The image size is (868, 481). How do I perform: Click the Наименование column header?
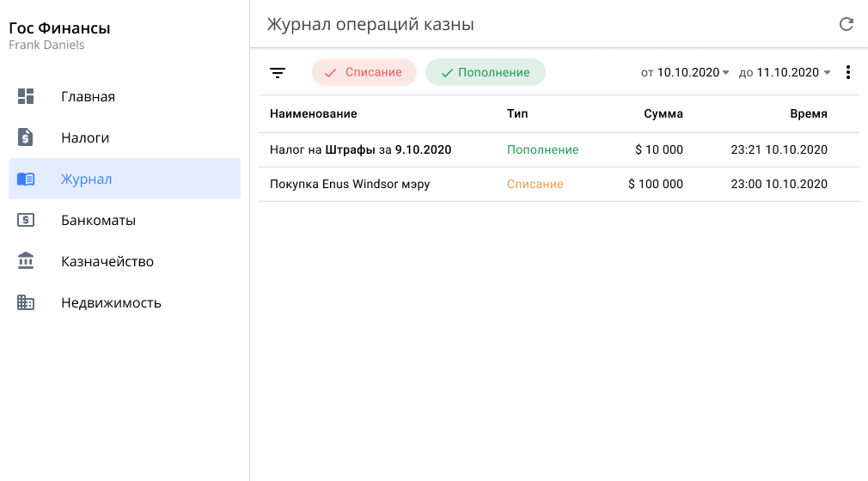pos(313,113)
